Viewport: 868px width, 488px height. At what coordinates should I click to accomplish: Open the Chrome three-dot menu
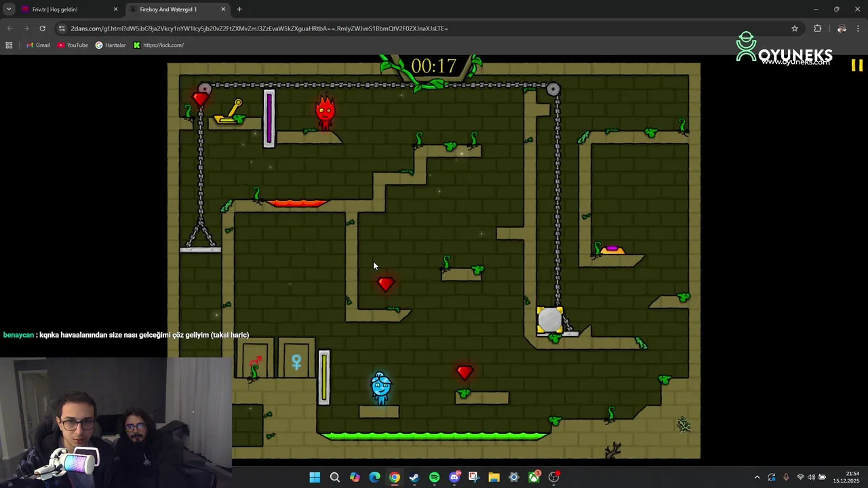pos(859,28)
